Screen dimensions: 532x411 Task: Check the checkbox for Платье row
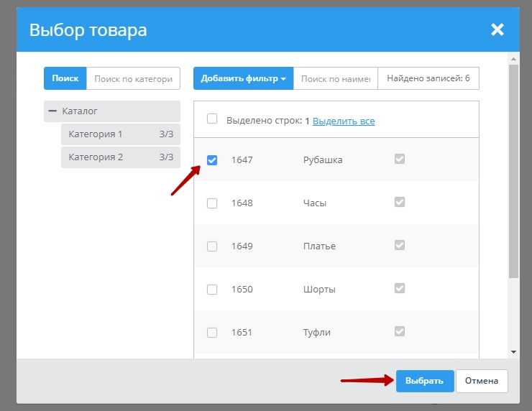(212, 246)
